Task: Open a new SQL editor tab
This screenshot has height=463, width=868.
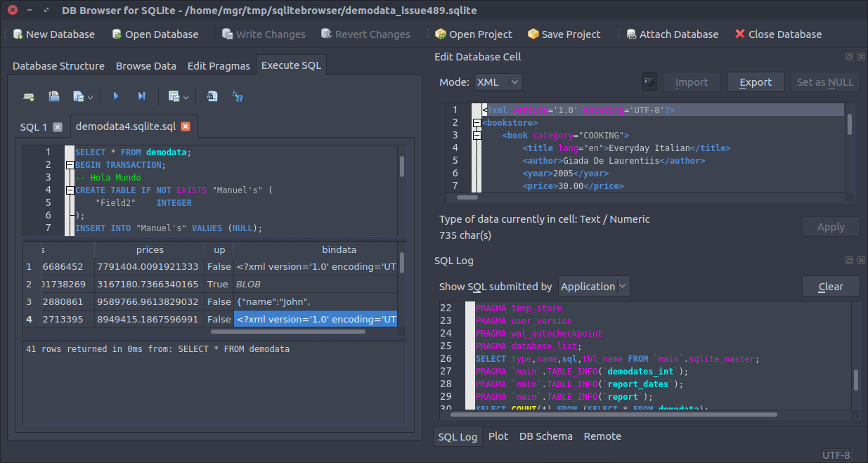Action: coord(29,96)
